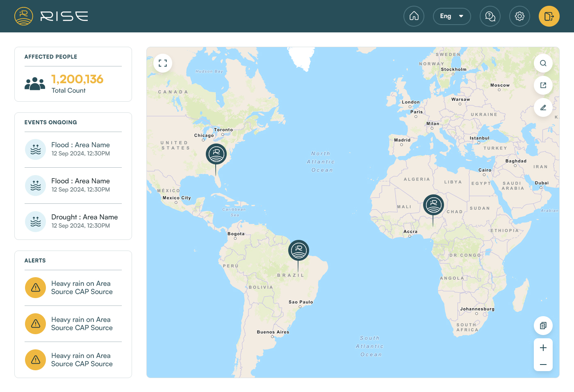Select the map edit pencil tool
This screenshot has width=574, height=392.
pyautogui.click(x=543, y=107)
